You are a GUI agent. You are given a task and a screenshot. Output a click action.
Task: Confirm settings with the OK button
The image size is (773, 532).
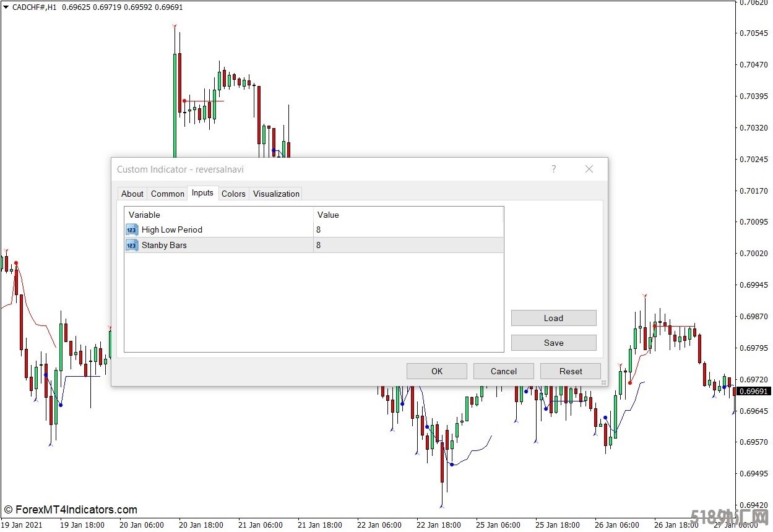[x=436, y=371]
